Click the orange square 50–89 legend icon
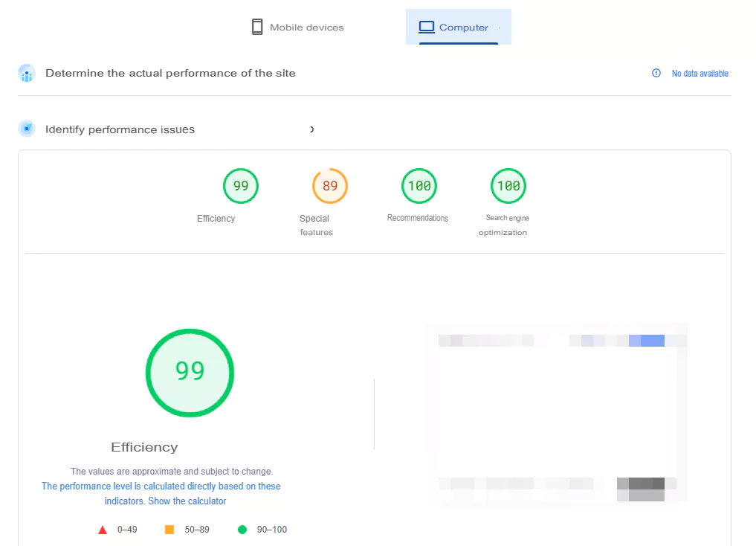This screenshot has height=546, width=756. 169,530
